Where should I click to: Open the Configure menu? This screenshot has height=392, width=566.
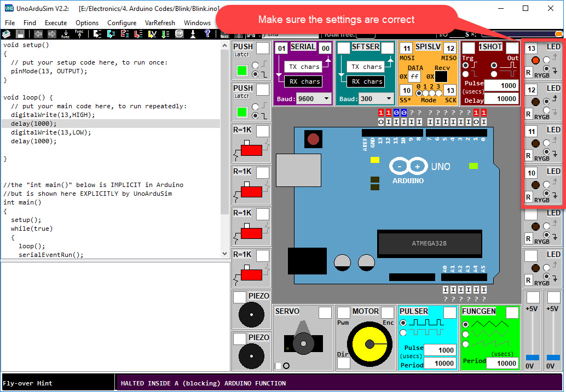point(122,22)
